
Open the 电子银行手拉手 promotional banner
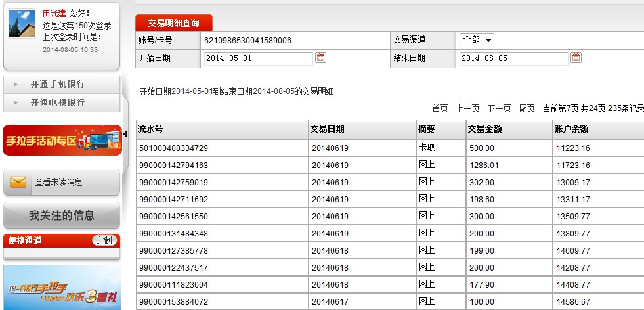tap(62, 288)
